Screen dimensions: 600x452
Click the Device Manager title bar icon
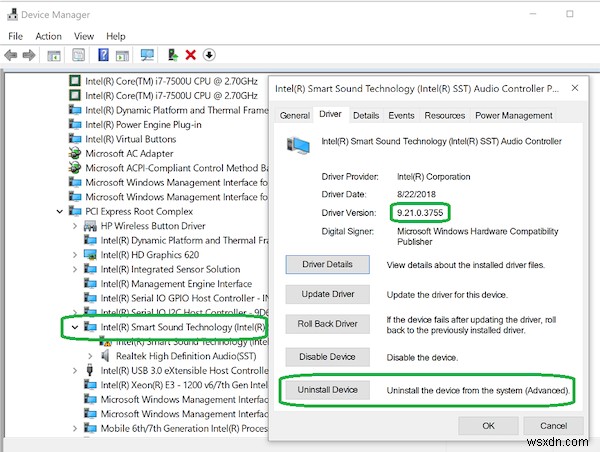tap(12, 15)
